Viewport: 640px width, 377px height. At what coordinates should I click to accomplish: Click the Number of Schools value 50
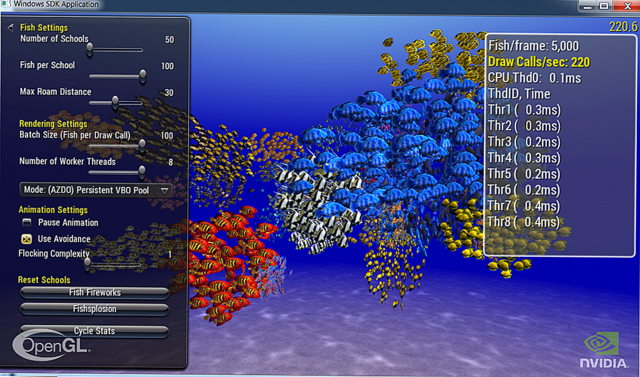pyautogui.click(x=169, y=40)
